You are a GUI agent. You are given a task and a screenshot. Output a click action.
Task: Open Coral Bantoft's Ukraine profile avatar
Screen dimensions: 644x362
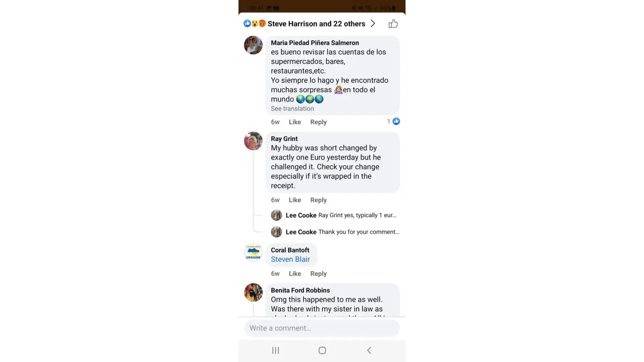pos(253,252)
